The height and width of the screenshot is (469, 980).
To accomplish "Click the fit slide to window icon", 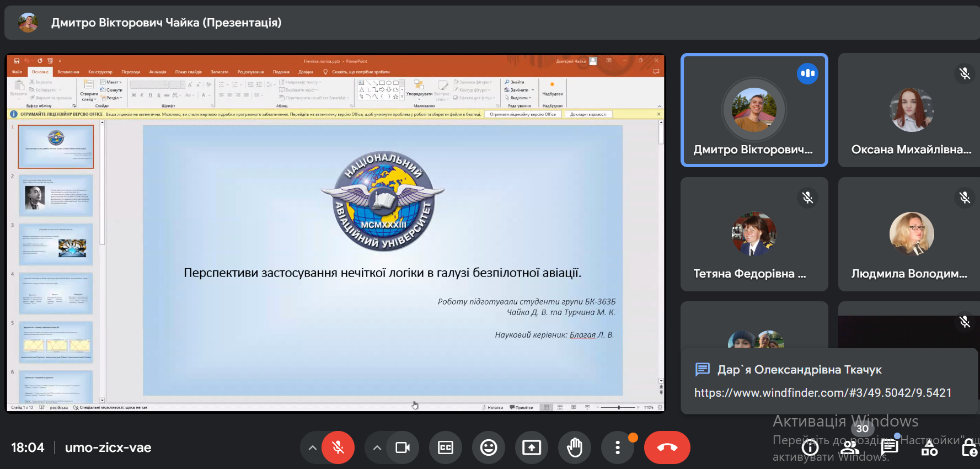I will pos(660,407).
